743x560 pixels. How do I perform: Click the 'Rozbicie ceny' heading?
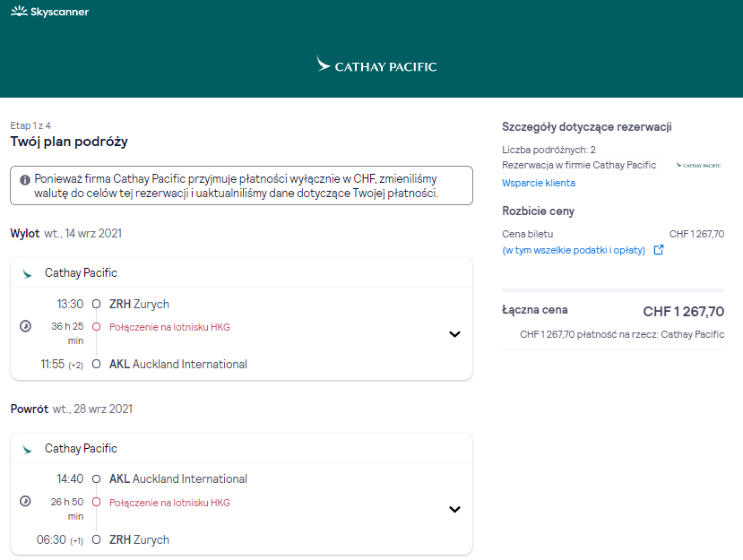click(x=539, y=211)
